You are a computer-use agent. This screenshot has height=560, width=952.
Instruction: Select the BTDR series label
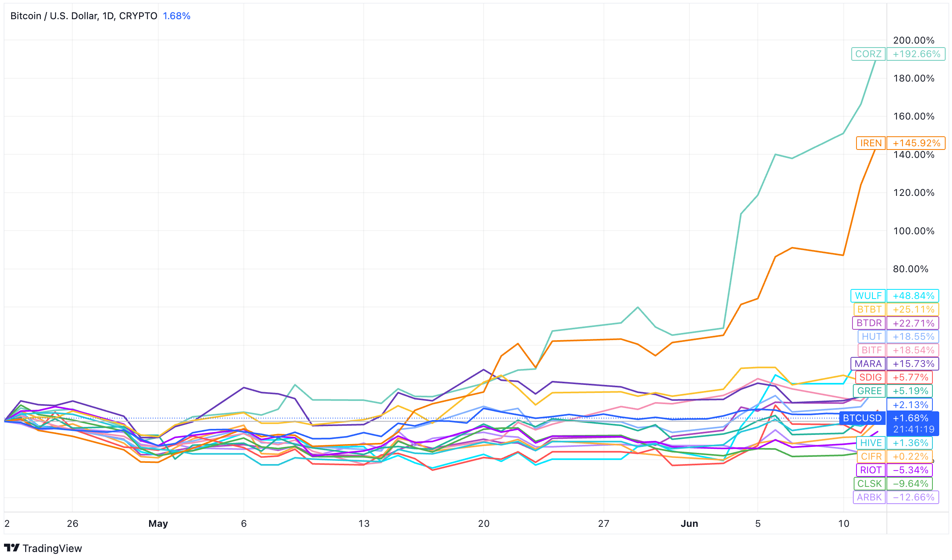coord(869,323)
